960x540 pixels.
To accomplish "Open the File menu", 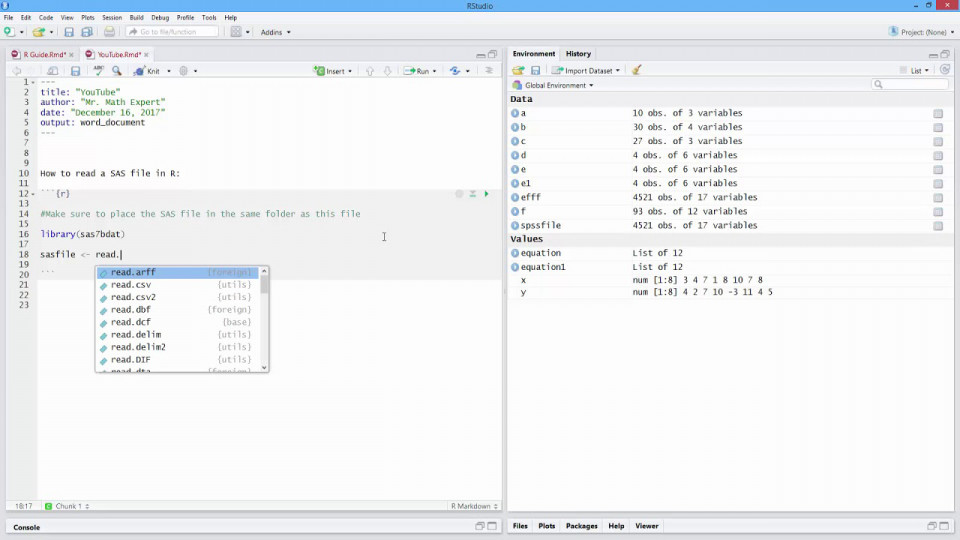I will pyautogui.click(x=9, y=18).
